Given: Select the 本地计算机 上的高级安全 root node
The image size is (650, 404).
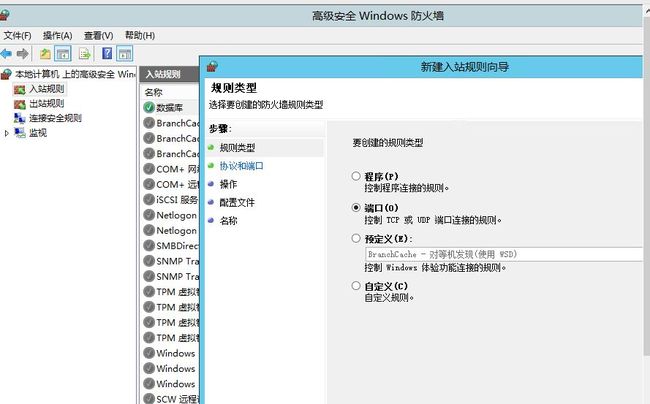Looking at the screenshot, I should coord(75,75).
